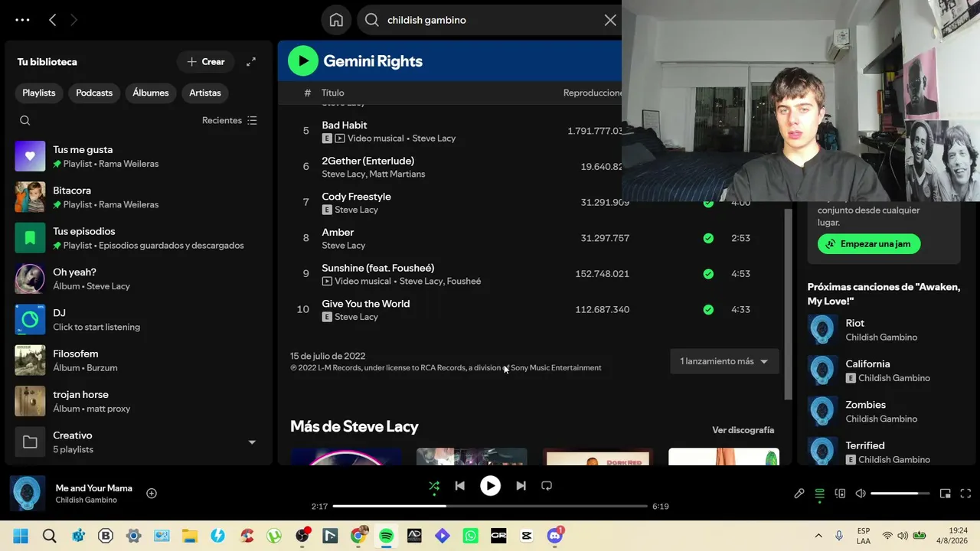980x551 pixels.
Task: Go back with the left arrow
Action: (52, 20)
